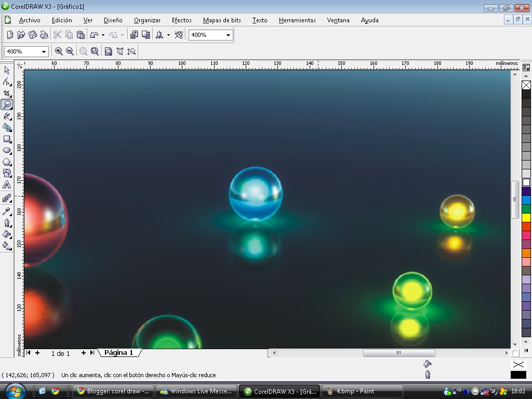
Task: Choose the Rectangle tool
Action: tap(7, 138)
